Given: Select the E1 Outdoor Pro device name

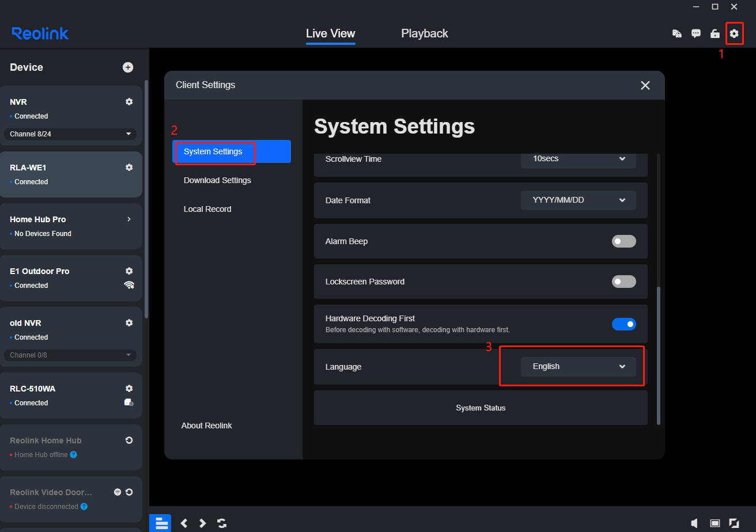Looking at the screenshot, I should click(x=40, y=271).
